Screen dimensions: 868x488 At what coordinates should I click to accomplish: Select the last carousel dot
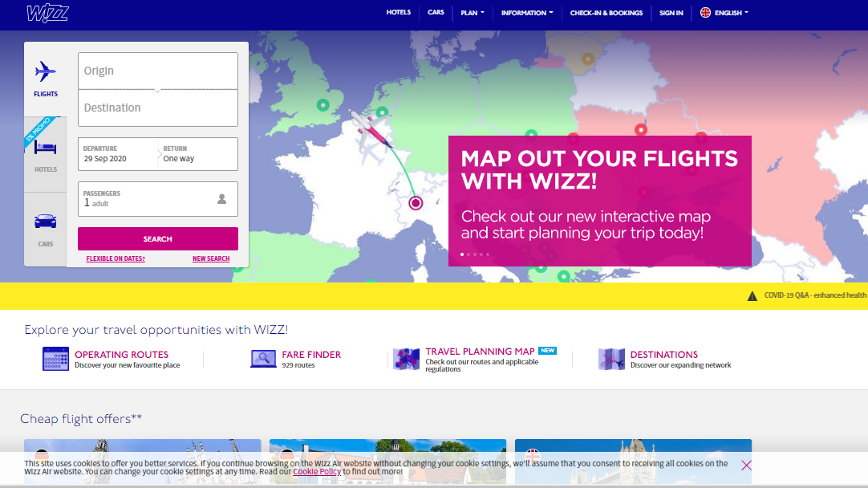click(x=488, y=254)
